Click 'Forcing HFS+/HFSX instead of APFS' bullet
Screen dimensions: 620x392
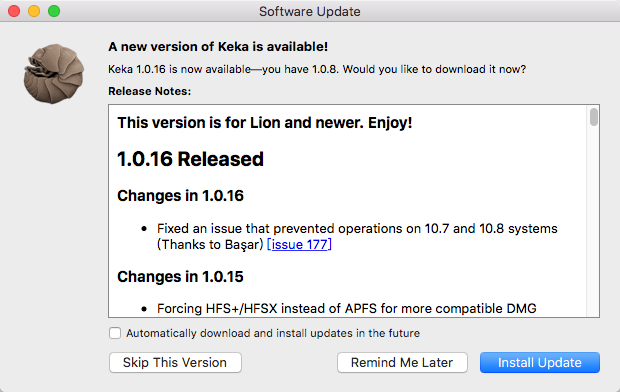click(346, 309)
